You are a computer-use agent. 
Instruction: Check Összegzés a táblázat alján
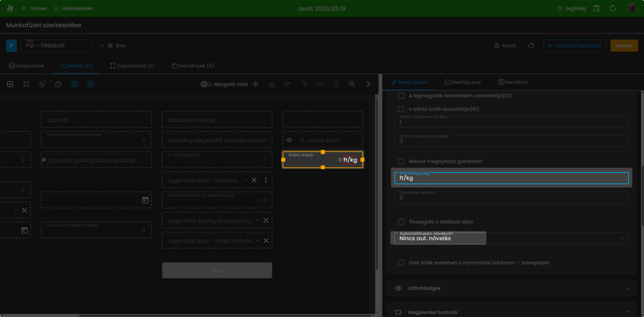401,222
